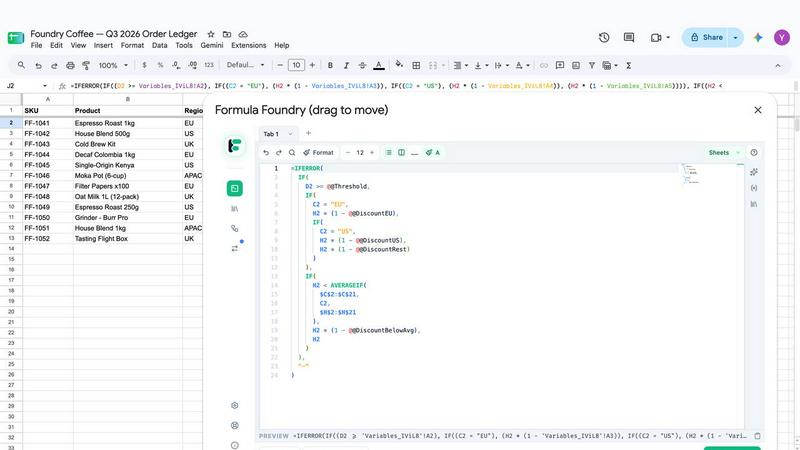The height and width of the screenshot is (450, 800).
Task: Open the Sheets search menus tool
Action: pos(21,65)
